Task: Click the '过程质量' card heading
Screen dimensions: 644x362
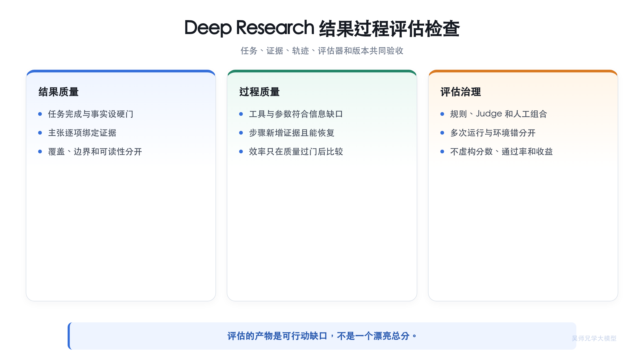Action: pos(259,92)
